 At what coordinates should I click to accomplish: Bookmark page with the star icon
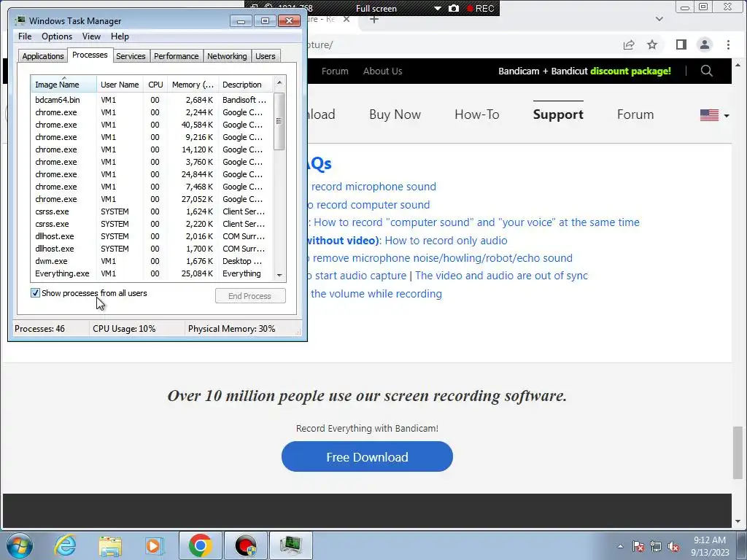[652, 44]
